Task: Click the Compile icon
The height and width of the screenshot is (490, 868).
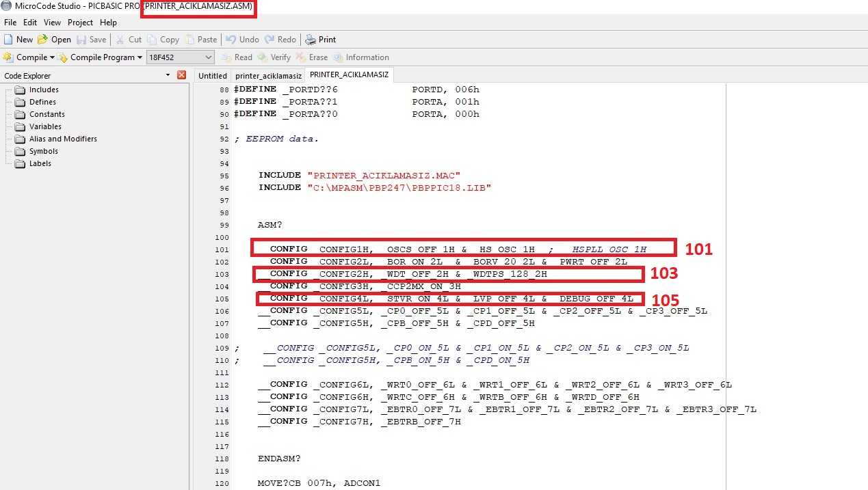Action: (x=8, y=57)
